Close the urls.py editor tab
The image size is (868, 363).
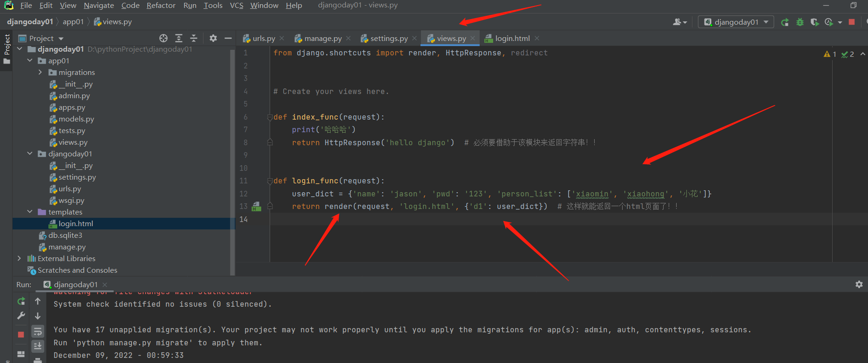pyautogui.click(x=282, y=38)
